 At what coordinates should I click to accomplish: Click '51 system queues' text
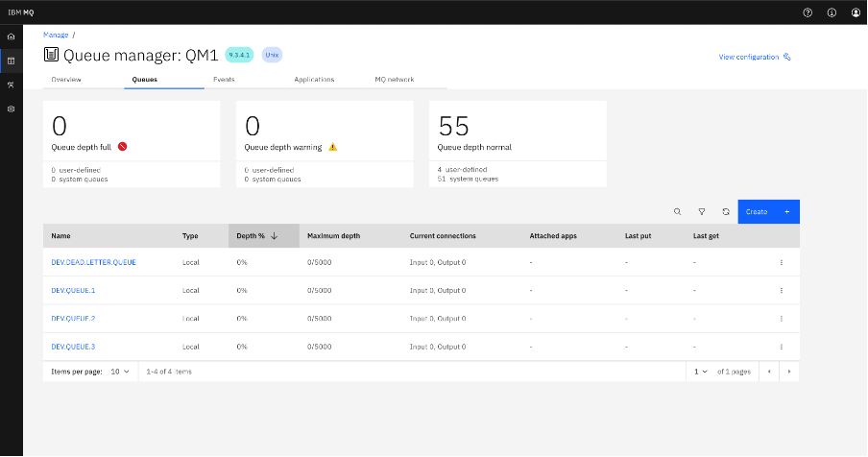[x=468, y=179]
